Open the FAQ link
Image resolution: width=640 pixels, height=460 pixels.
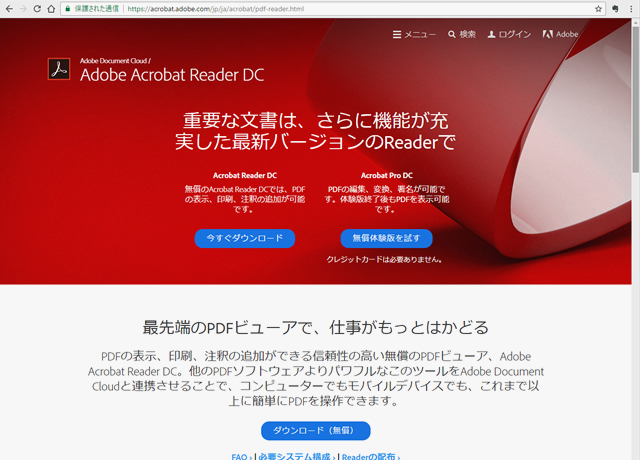tap(240, 456)
